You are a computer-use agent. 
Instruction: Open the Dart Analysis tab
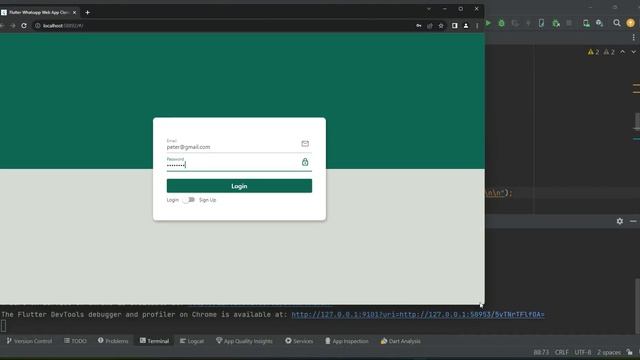[x=400, y=341]
